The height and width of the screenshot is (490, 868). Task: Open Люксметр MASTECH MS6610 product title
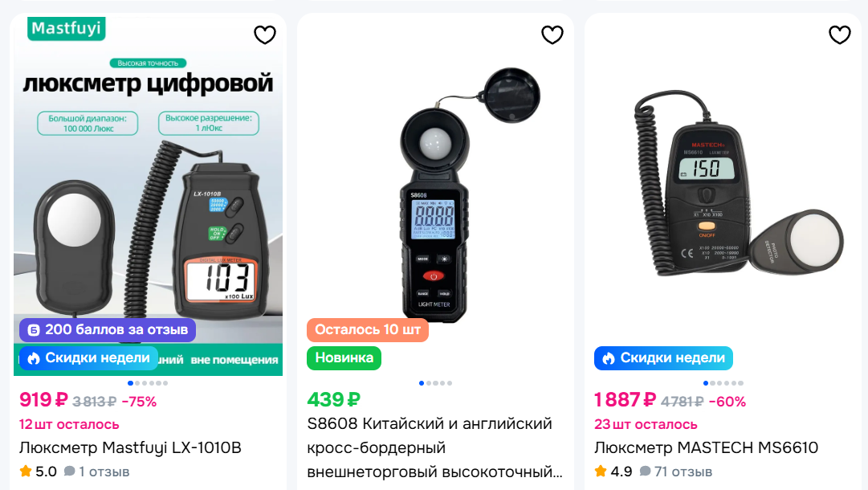[707, 447]
